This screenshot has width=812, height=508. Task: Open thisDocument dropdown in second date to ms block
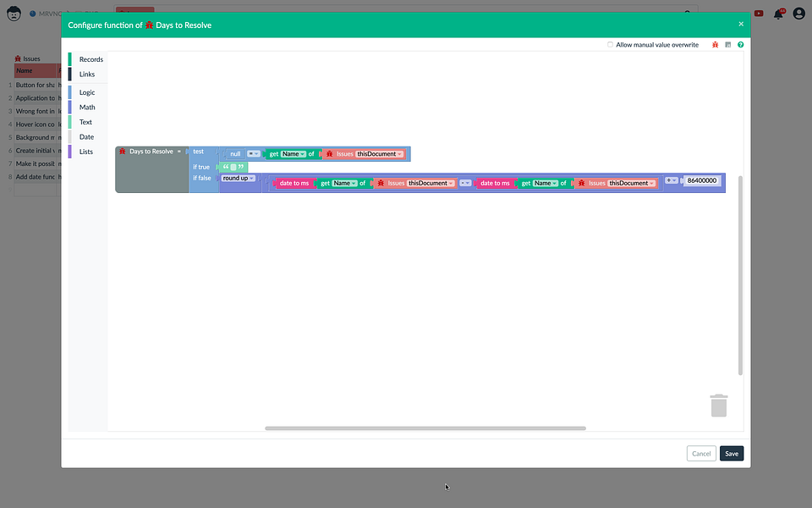point(632,183)
